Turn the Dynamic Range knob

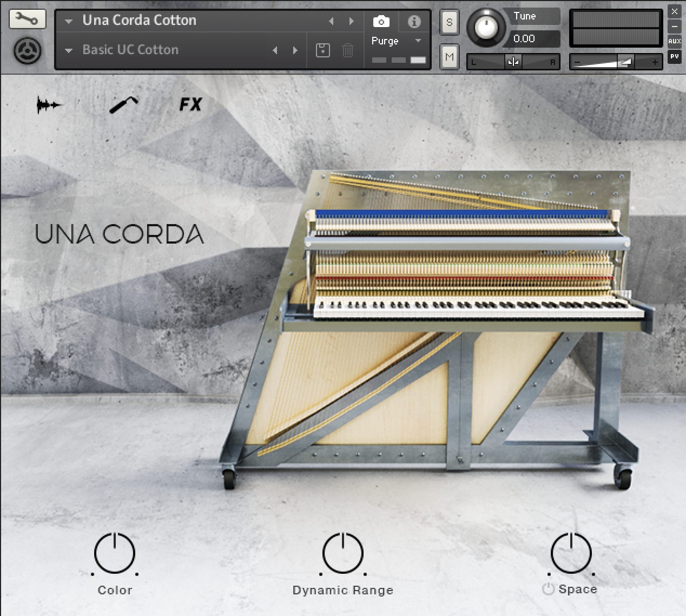point(342,553)
